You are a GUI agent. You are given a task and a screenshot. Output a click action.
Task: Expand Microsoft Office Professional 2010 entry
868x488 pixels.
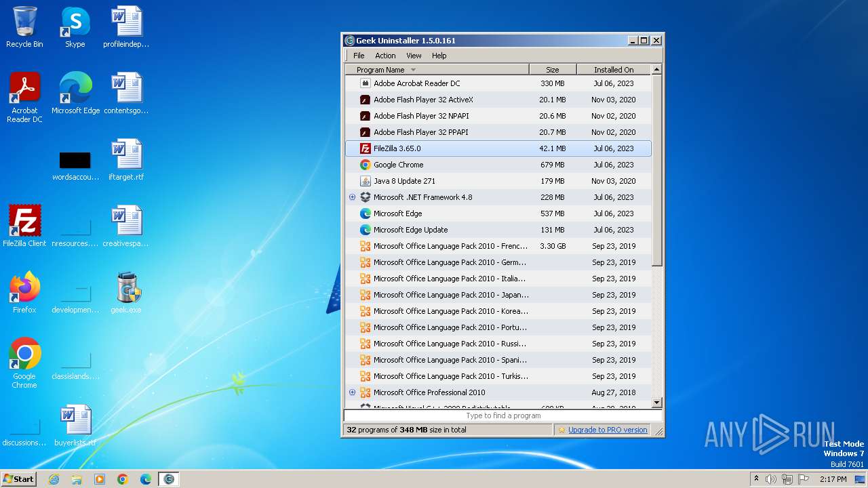pos(352,392)
